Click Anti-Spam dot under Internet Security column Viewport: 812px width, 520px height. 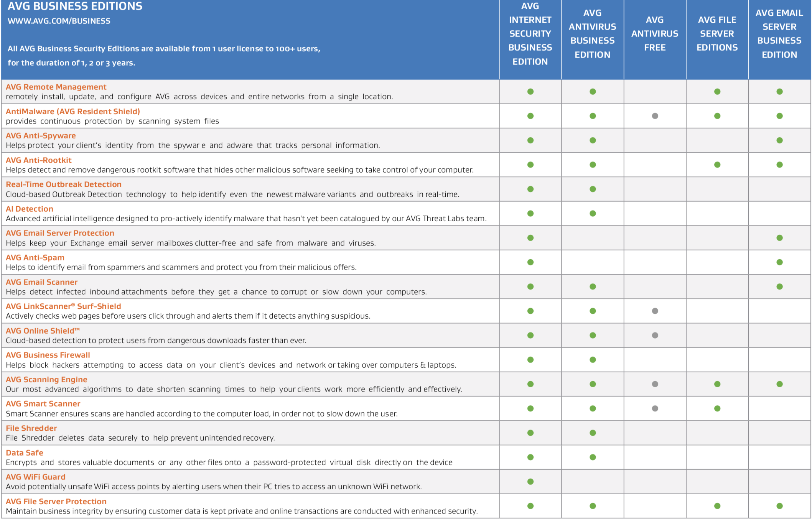click(x=530, y=262)
